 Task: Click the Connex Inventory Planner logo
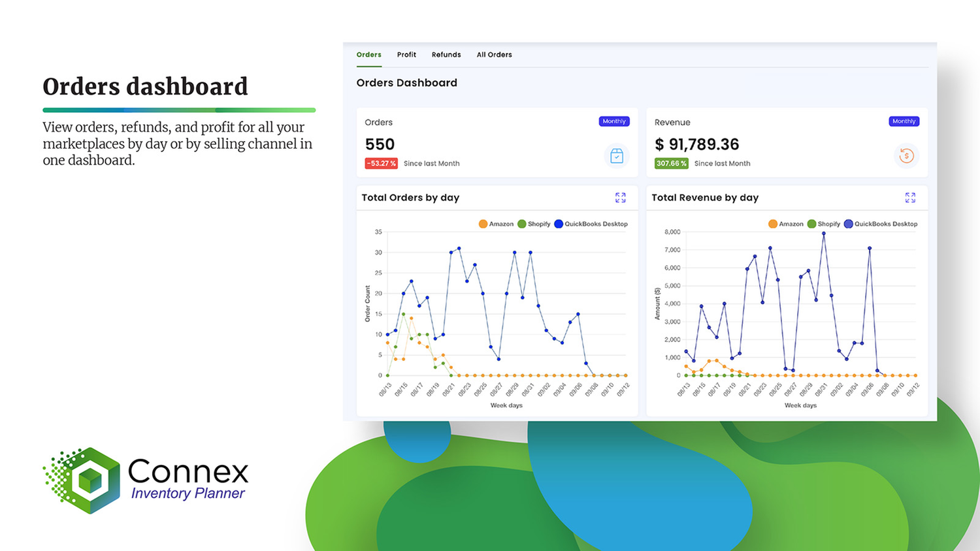146,480
